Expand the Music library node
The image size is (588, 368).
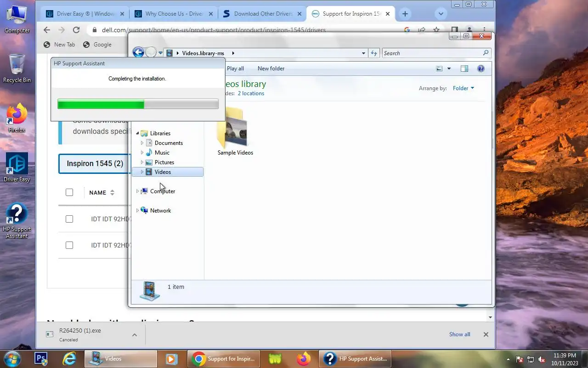[x=142, y=153]
